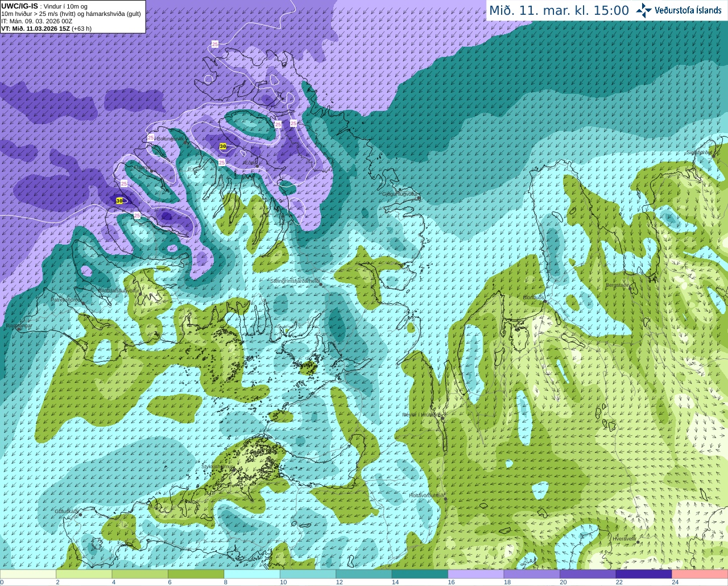The width and height of the screenshot is (728, 586).
Task: Select the light green 2–4 legend swatch
Action: coord(84,574)
